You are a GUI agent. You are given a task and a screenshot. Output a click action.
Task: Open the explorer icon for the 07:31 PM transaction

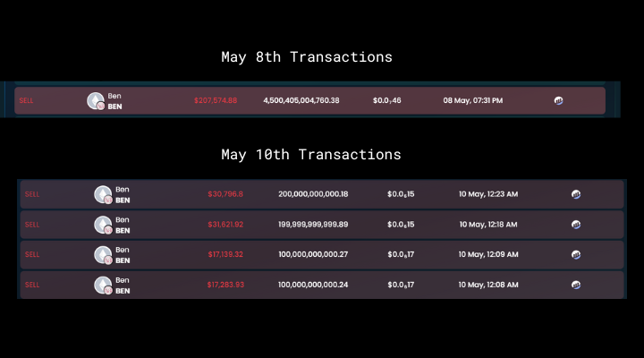[x=559, y=100]
